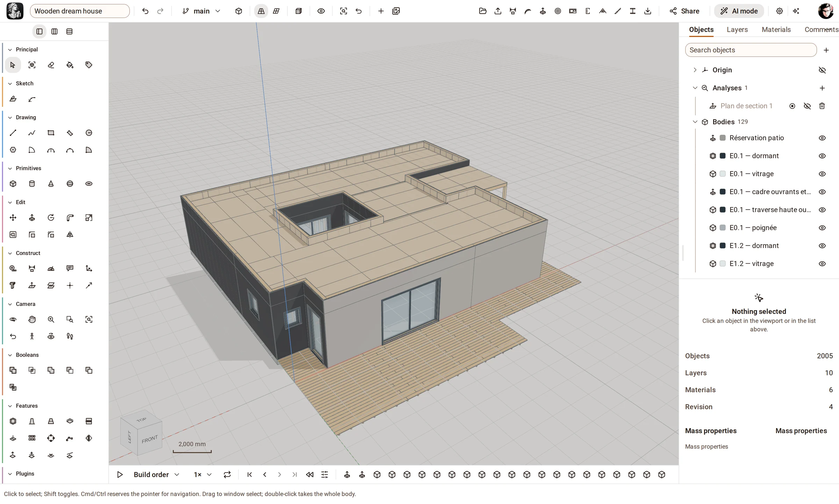Activate the Plan de section 1 radio
Image resolution: width=839 pixels, height=504 pixels.
(792, 106)
